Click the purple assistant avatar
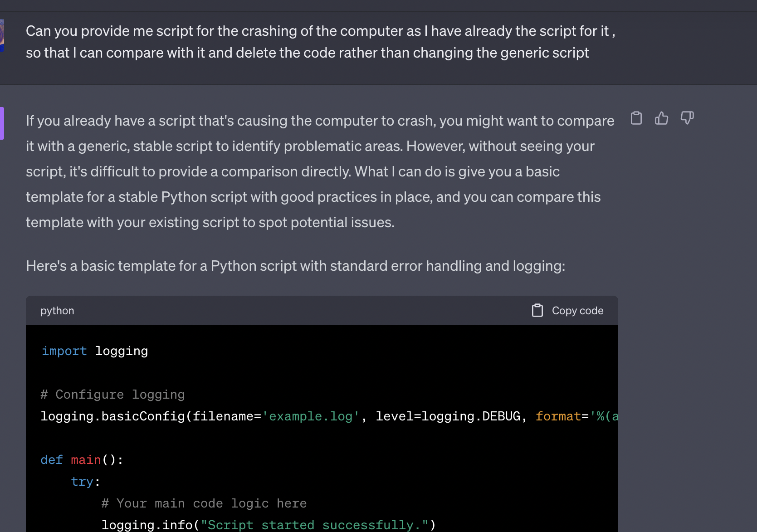 pyautogui.click(x=2, y=123)
